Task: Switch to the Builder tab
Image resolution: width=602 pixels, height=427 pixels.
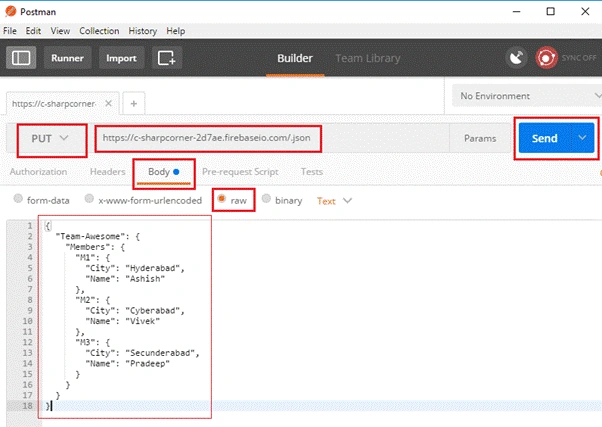Action: pyautogui.click(x=295, y=58)
